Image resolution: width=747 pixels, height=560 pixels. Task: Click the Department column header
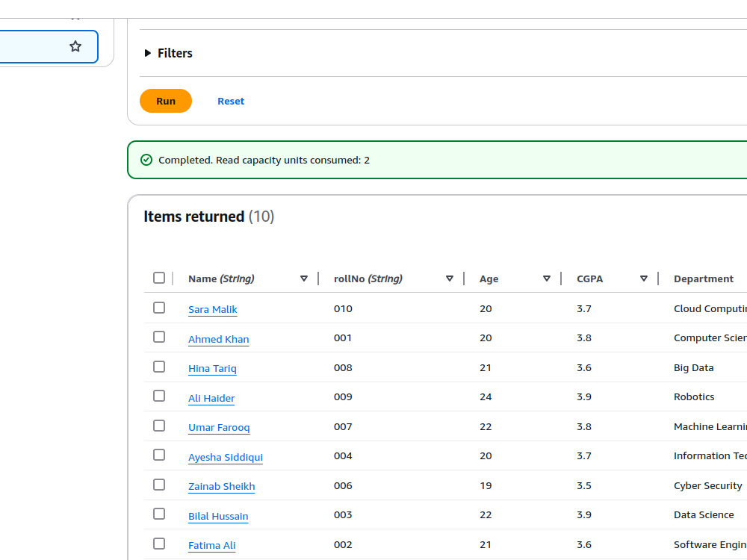click(x=704, y=279)
